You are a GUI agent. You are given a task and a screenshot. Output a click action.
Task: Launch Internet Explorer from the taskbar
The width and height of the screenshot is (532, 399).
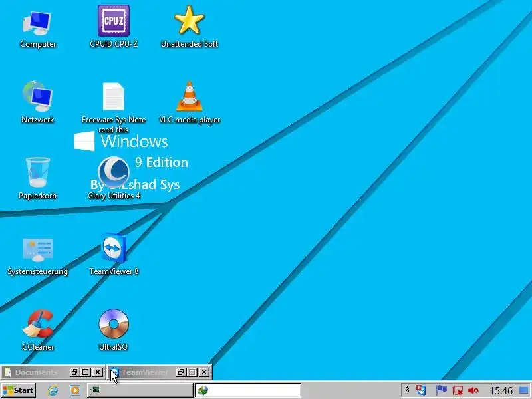click(x=53, y=390)
